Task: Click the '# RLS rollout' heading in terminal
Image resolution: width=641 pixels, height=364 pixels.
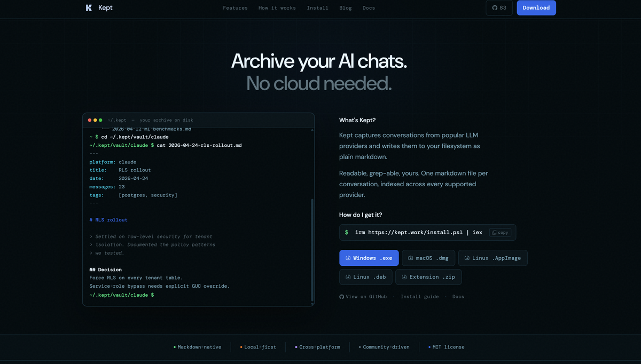Action: 108,220
